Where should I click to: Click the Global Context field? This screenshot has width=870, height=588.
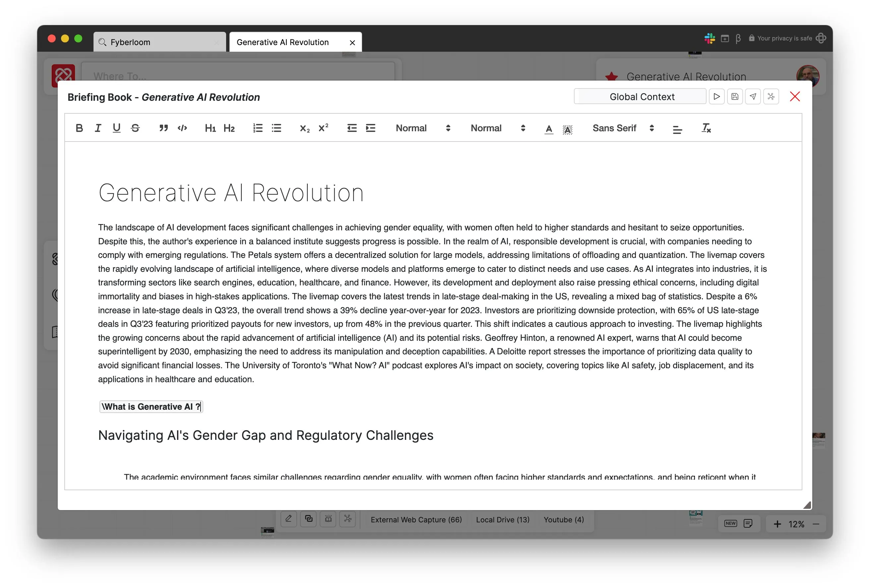[640, 96]
